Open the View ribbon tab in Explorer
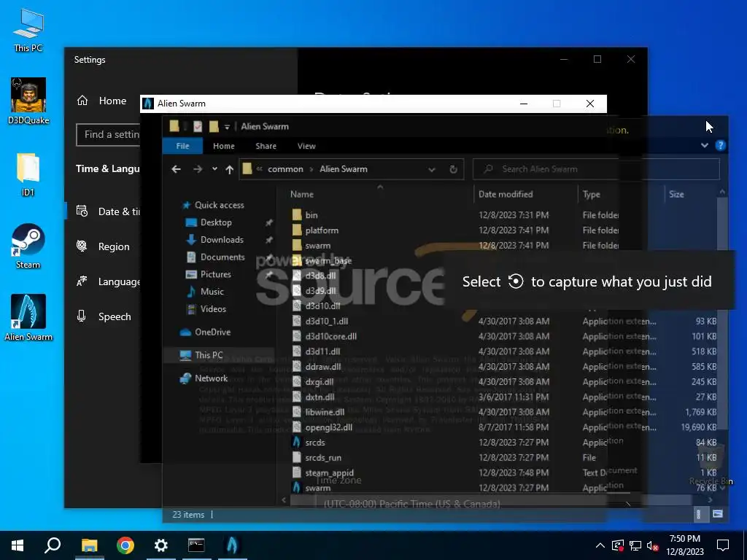The width and height of the screenshot is (747, 560). [x=306, y=146]
